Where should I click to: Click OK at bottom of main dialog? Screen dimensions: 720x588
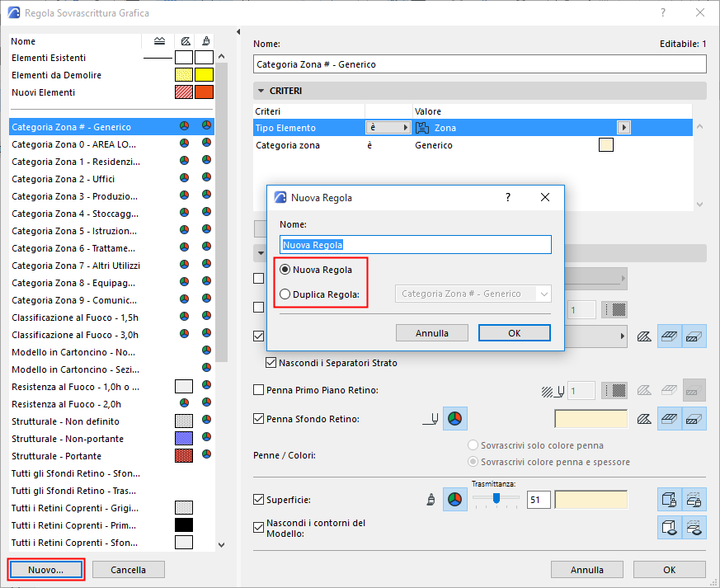(670, 570)
